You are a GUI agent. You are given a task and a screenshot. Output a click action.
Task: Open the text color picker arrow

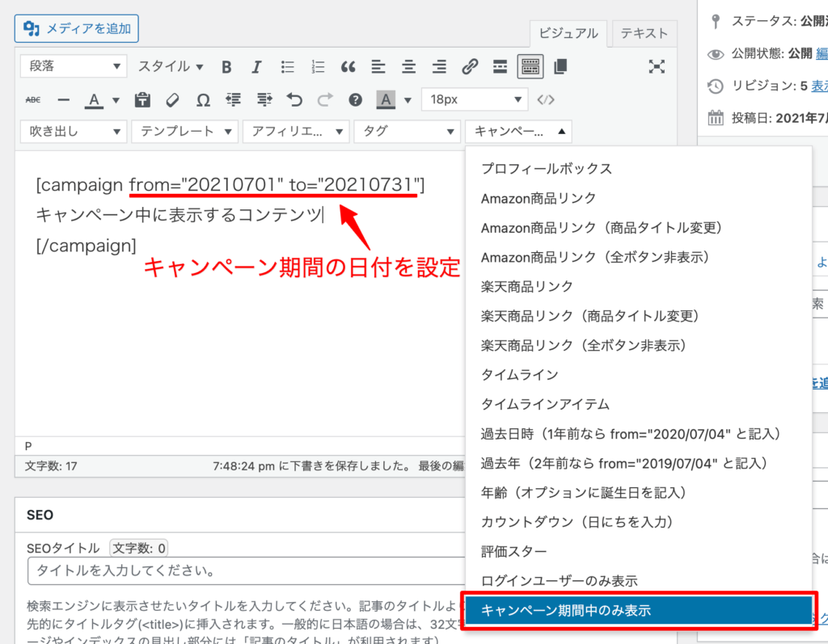pos(116,99)
